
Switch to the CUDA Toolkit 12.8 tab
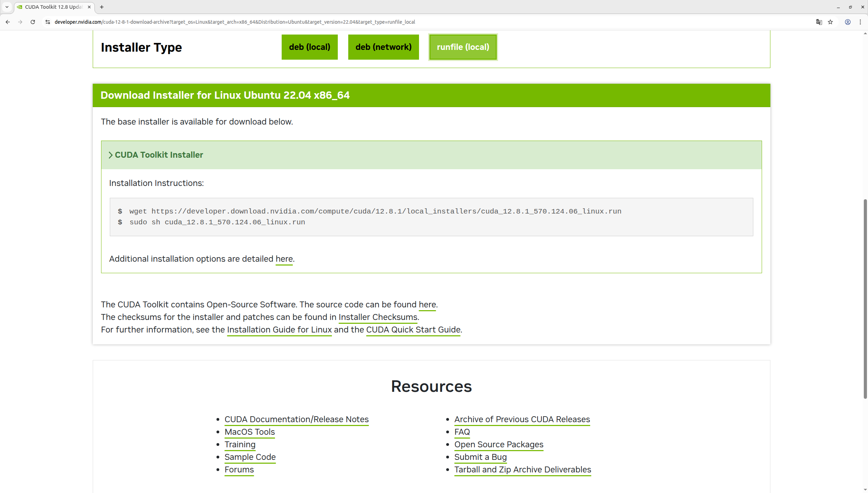click(x=52, y=7)
